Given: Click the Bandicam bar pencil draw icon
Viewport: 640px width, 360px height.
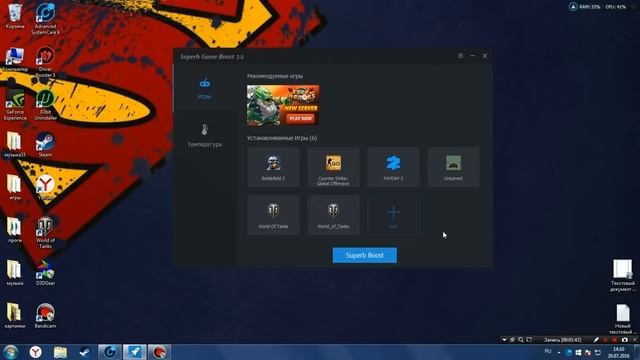Looking at the screenshot, I should coord(596,340).
